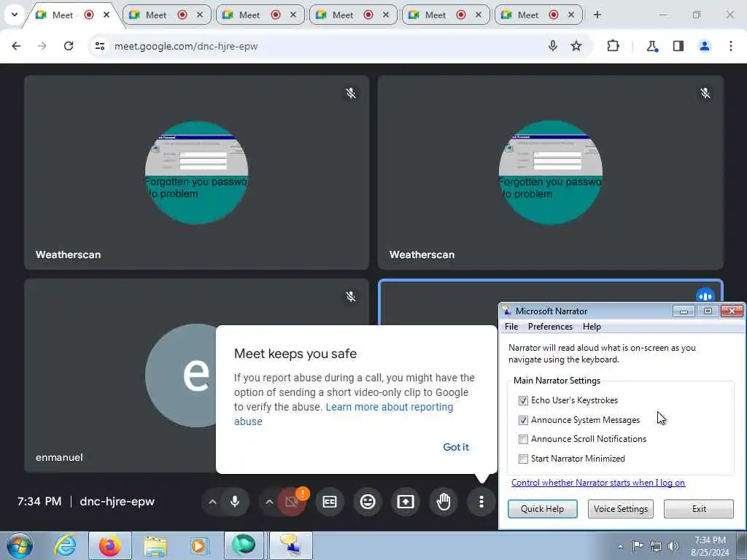Screen dimensions: 747x560
Task: Click Exit button in Narrator
Action: point(699,508)
